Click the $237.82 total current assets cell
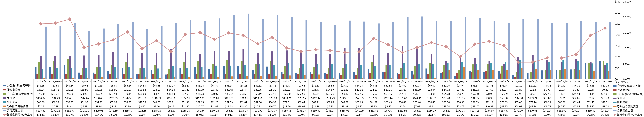The width and height of the screenshot is (644, 117). (41, 111)
